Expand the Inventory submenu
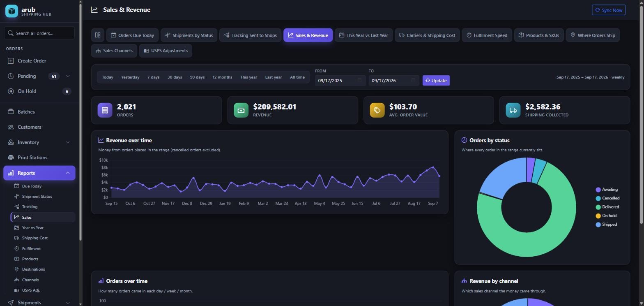This screenshot has height=306, width=644. pos(68,142)
